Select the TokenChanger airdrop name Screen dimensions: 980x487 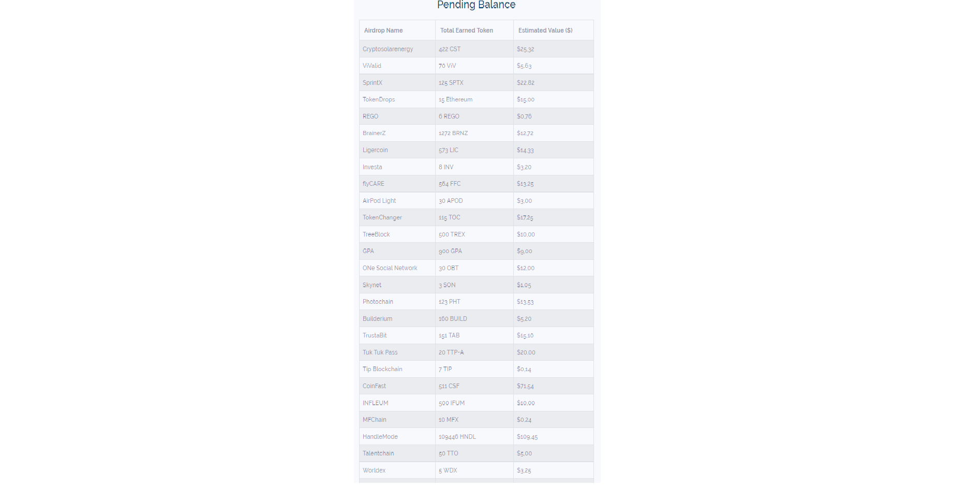pos(382,217)
